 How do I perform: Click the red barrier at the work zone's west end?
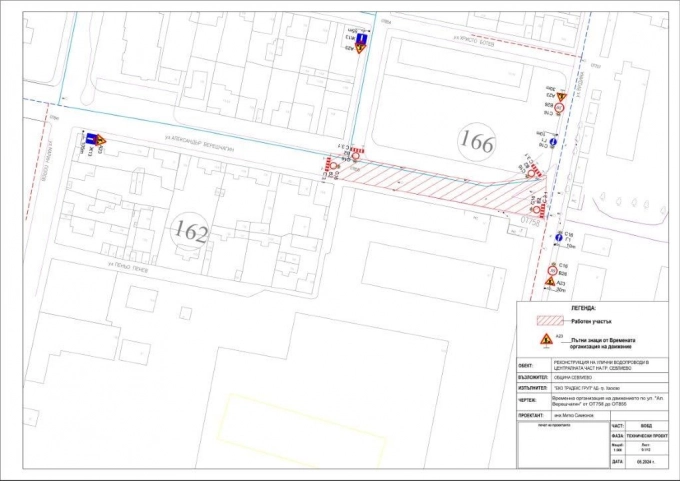click(328, 167)
